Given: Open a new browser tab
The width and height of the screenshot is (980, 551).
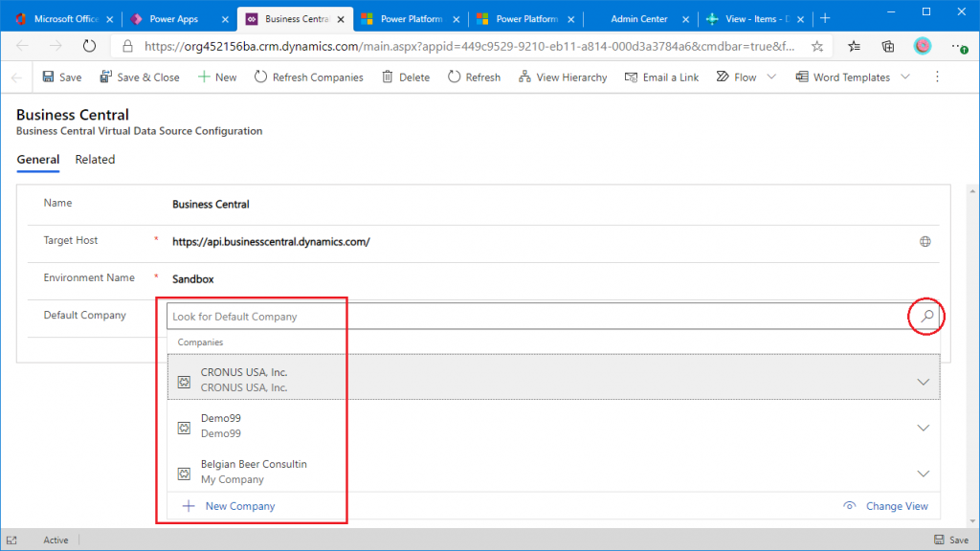Looking at the screenshot, I should 825,19.
